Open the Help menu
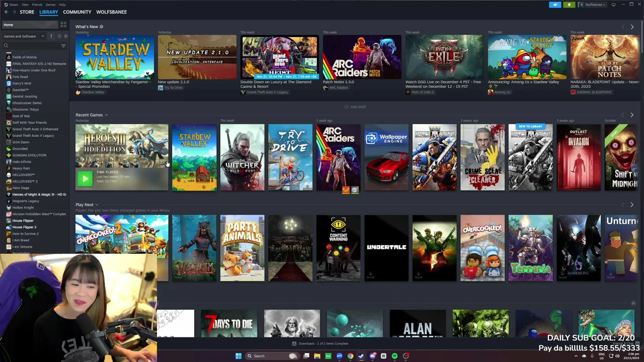The image size is (644, 362). pyautogui.click(x=62, y=5)
